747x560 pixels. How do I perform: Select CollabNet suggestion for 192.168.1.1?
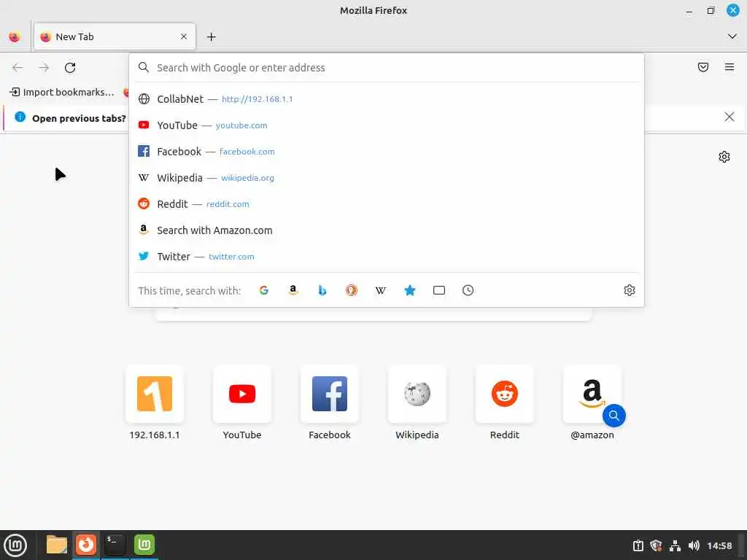pos(387,99)
